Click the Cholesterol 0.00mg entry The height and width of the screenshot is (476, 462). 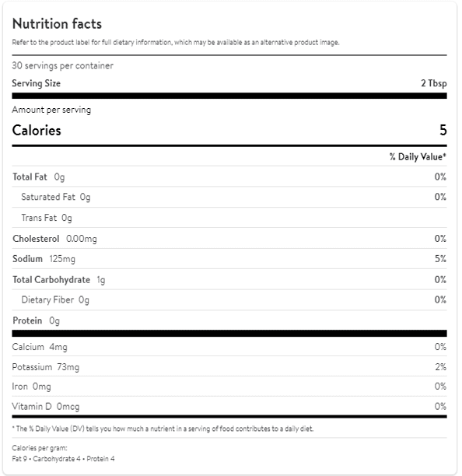54,239
